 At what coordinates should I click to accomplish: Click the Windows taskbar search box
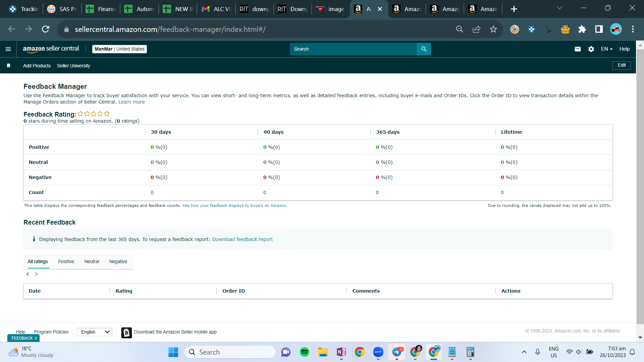[230, 352]
